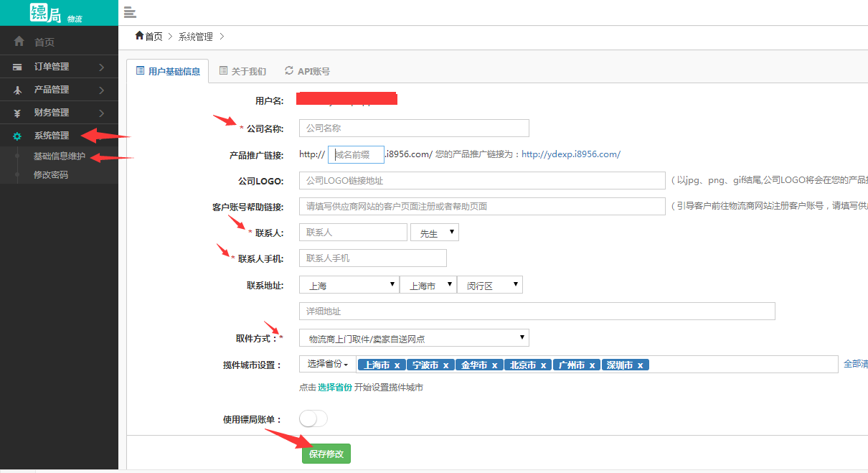868x473 pixels.
Task: Open the 选择省份 province selector
Action: [x=327, y=365]
